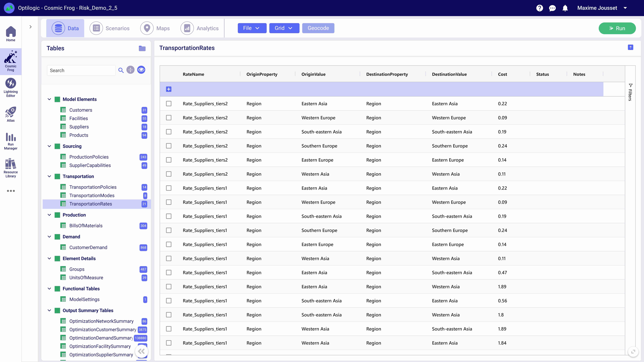Collapse the Model Elements tree group
Viewport: 644px width, 362px height.
[49, 99]
